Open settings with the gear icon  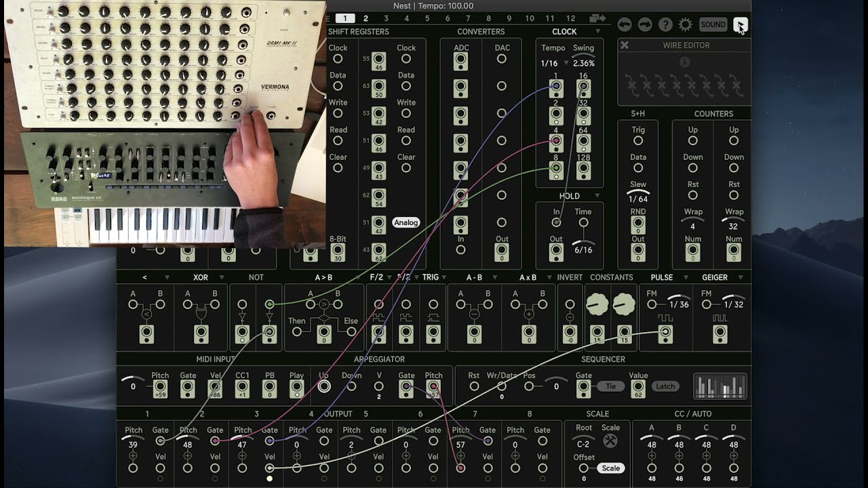coord(686,24)
